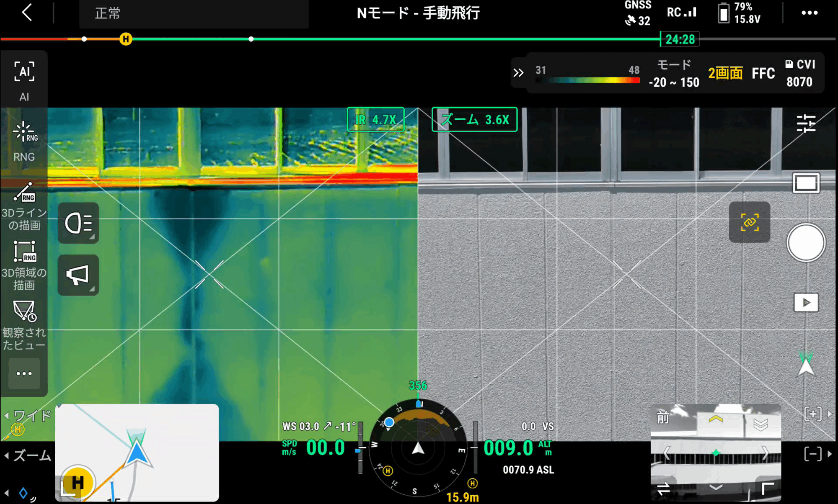Open the top-right three-dot settings menu
838x504 pixels.
coord(810,13)
